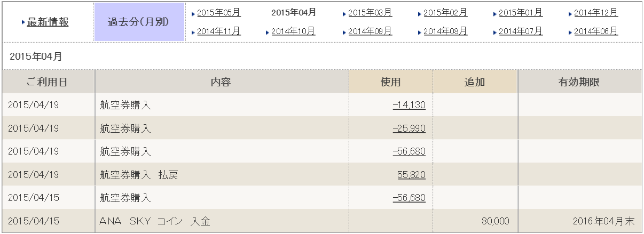Click the 使用 column header
Image resolution: width=644 pixels, height=234 pixels.
[390, 82]
